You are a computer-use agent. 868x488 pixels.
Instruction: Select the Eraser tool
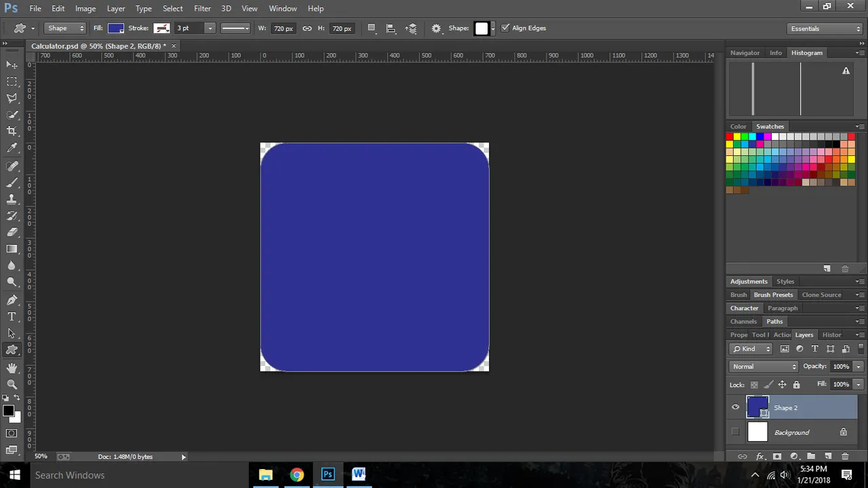(12, 232)
